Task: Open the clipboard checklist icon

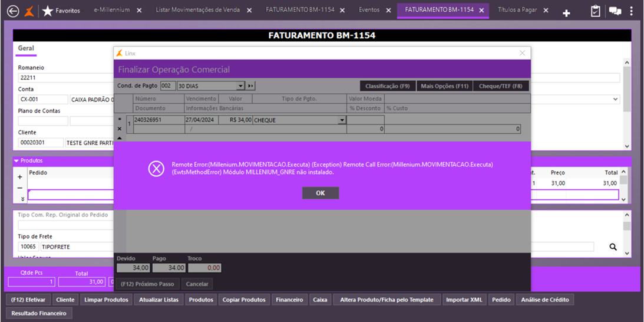Action: click(x=595, y=12)
